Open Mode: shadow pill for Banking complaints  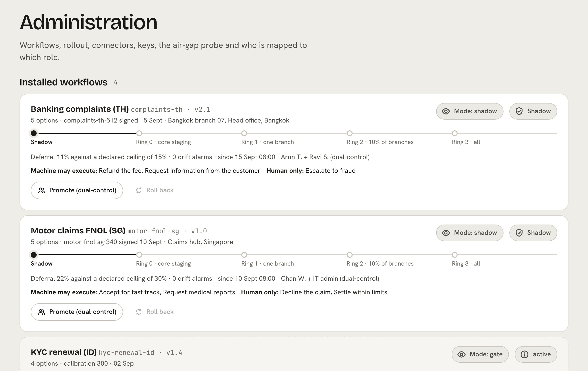(x=470, y=111)
